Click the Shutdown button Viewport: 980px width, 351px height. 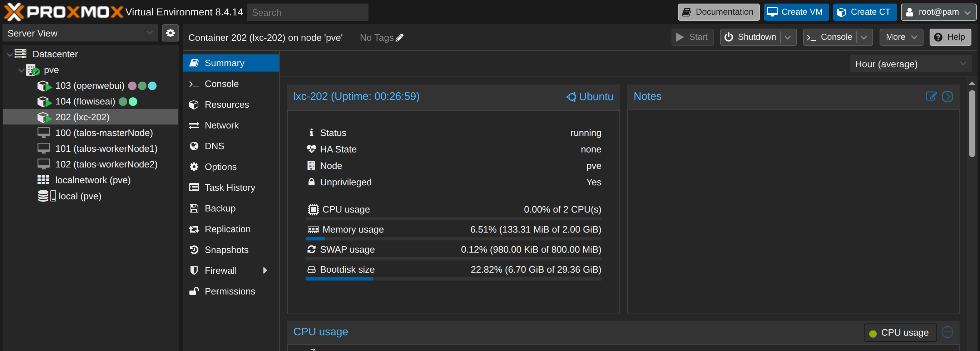click(750, 37)
